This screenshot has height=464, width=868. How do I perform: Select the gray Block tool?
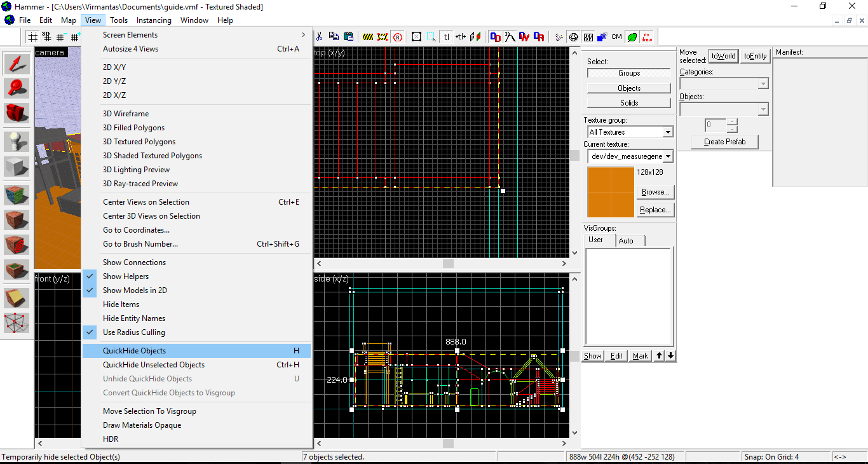17,167
